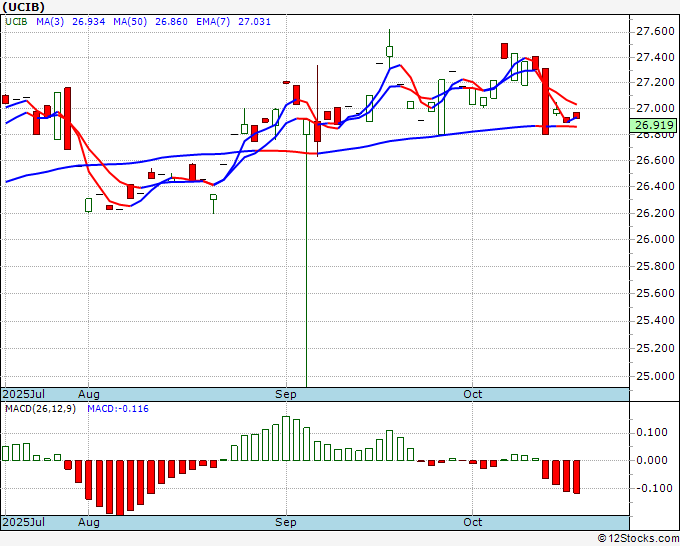Click the EMA(7) value 27.031
Screen dimensions: 680x546
point(254,21)
